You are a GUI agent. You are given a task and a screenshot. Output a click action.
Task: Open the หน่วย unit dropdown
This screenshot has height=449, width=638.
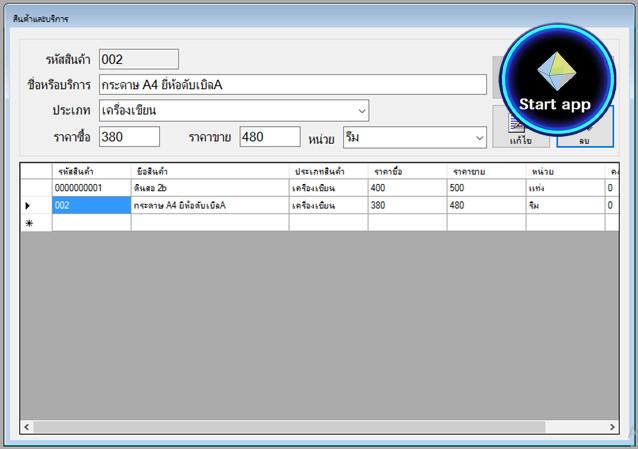[478, 137]
